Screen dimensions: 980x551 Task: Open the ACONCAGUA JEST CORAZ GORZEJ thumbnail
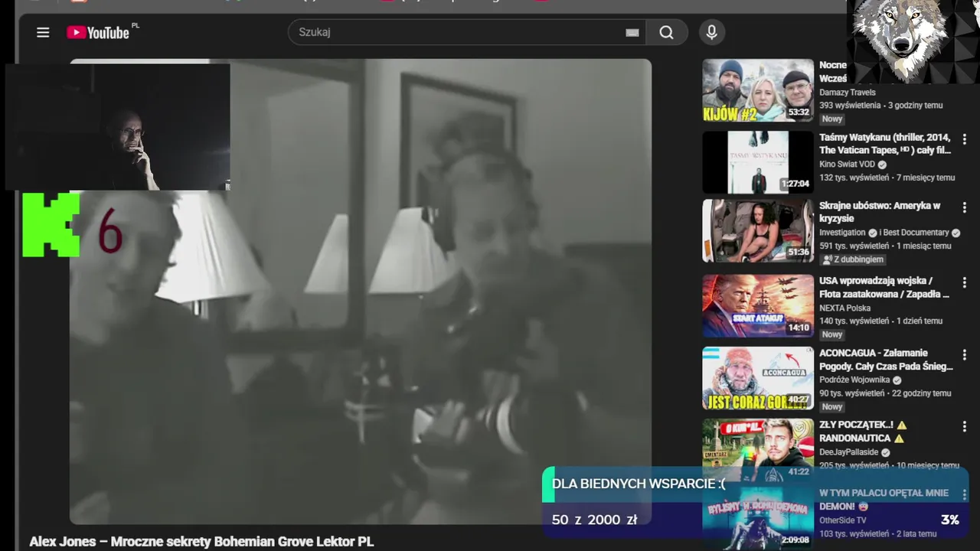pos(758,378)
